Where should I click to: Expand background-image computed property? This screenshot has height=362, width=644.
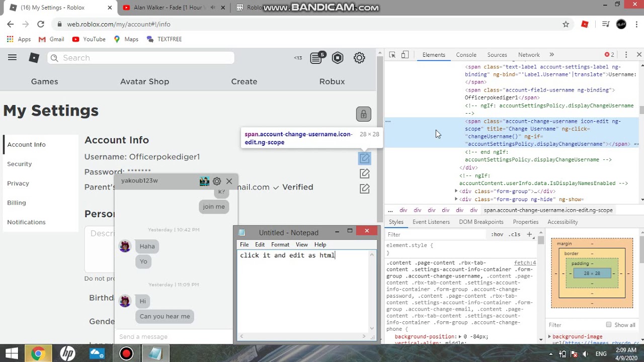pyautogui.click(x=549, y=337)
